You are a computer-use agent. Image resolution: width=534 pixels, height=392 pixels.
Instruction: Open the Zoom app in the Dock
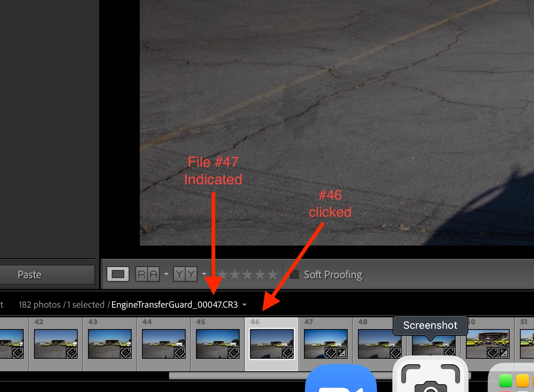point(341,378)
